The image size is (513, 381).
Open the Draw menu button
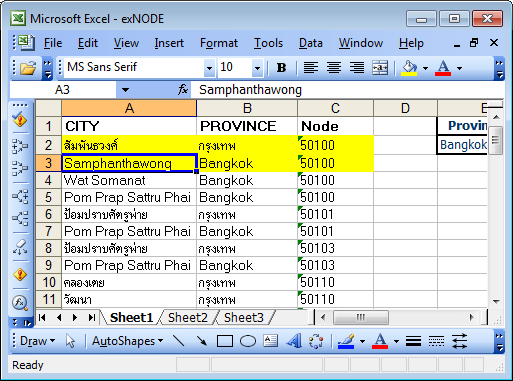[x=37, y=341]
